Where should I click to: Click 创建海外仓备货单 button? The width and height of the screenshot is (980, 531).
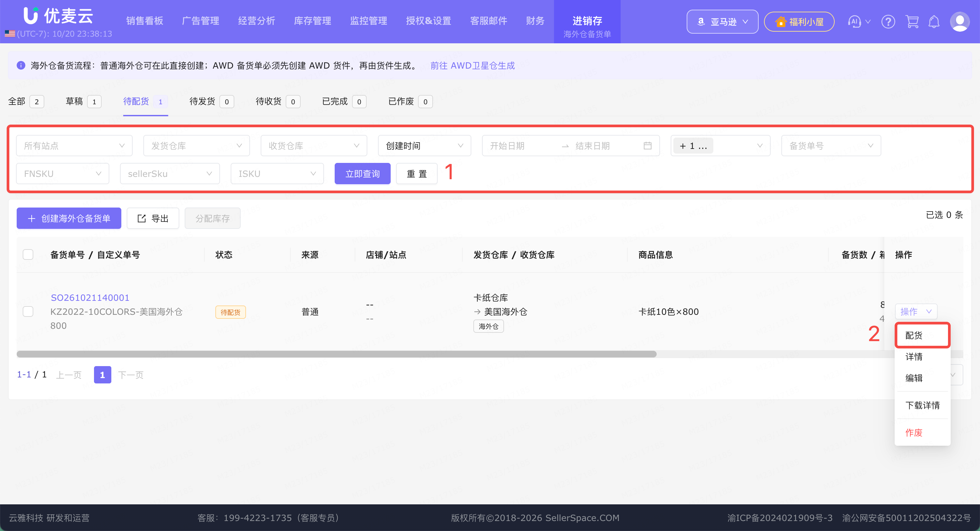pos(69,218)
